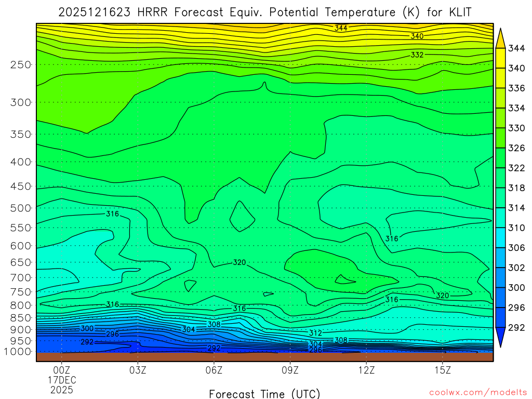The height and width of the screenshot is (399, 532).
Task: Click the blue downward arrow below colorbar
Action: point(501,338)
